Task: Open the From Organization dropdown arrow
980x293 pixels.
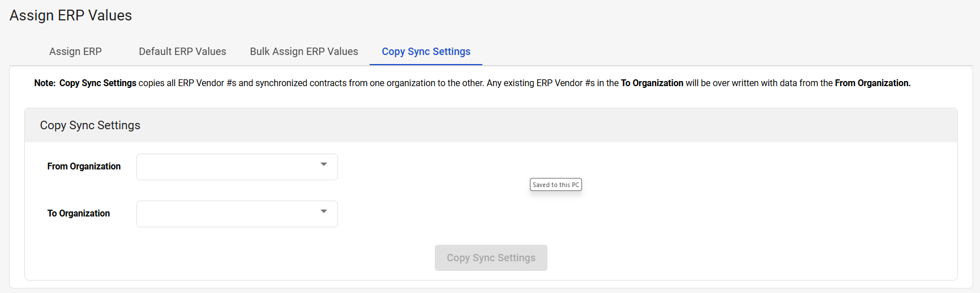Action: [x=324, y=164]
